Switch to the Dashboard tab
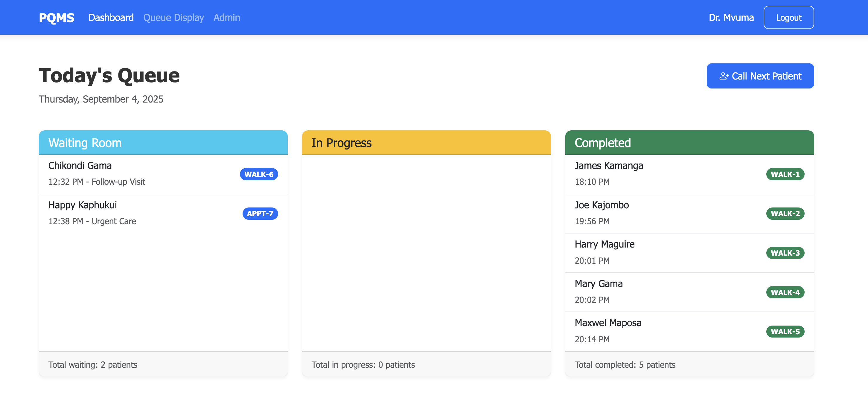Image resolution: width=868 pixels, height=403 pixels. tap(111, 17)
